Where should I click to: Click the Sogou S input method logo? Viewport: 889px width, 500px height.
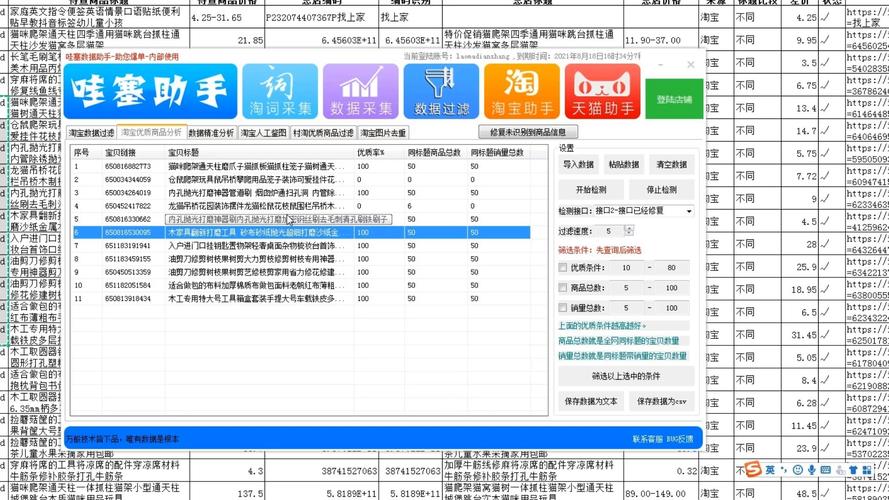click(x=752, y=469)
